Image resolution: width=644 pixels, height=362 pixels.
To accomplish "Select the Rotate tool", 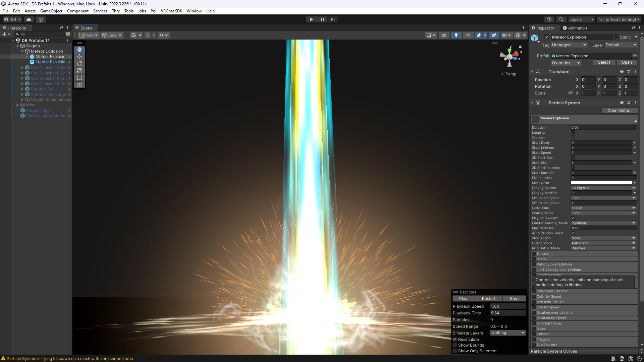I will (79, 64).
